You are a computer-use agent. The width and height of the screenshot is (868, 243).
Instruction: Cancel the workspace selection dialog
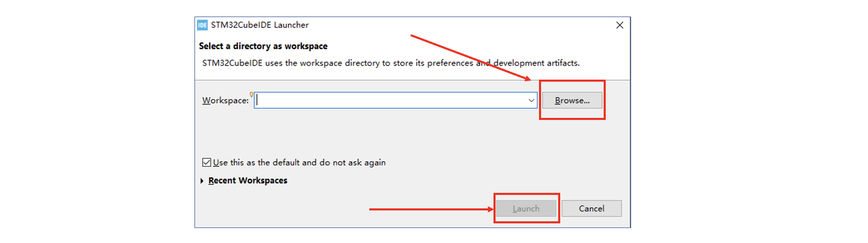(x=591, y=208)
